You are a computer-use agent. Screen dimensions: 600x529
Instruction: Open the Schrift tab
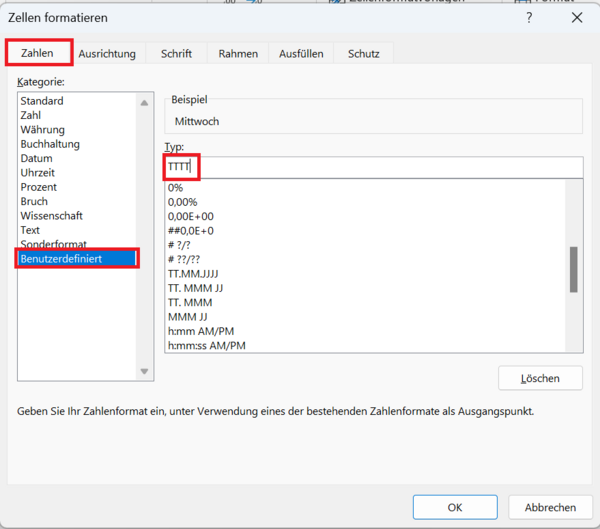pyautogui.click(x=176, y=54)
